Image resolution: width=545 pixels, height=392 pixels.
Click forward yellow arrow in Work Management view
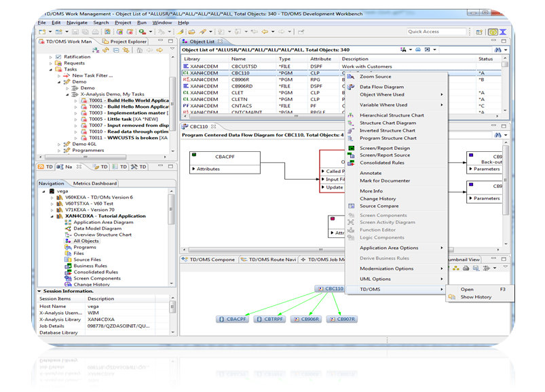[x=159, y=50]
